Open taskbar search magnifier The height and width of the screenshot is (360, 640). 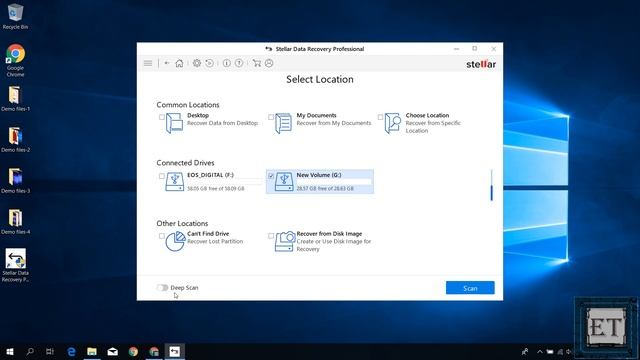tap(30, 351)
